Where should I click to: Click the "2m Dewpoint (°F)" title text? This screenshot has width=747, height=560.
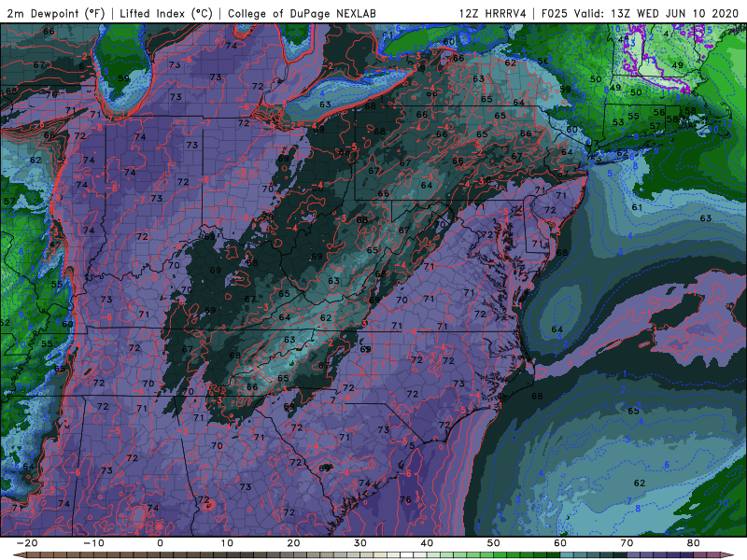point(56,13)
